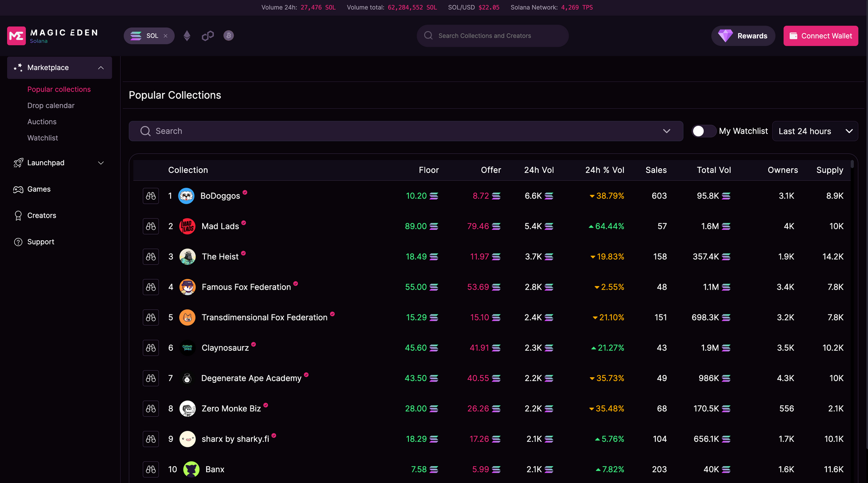Expand the Launchpad menu section

point(101,163)
